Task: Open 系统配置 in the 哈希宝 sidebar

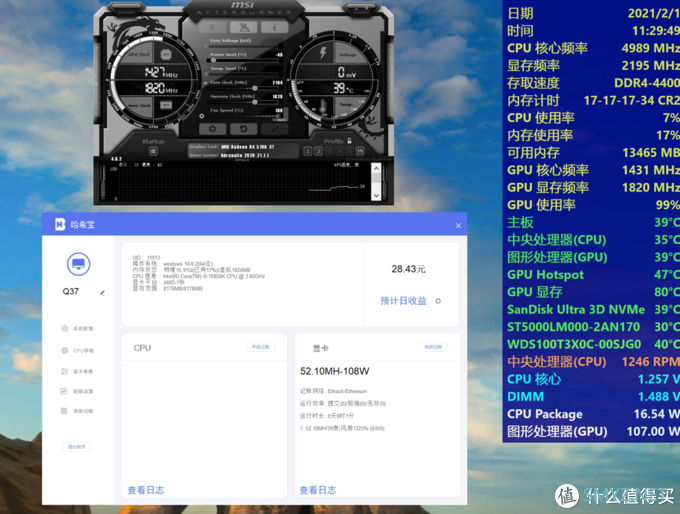Action: 77,328
